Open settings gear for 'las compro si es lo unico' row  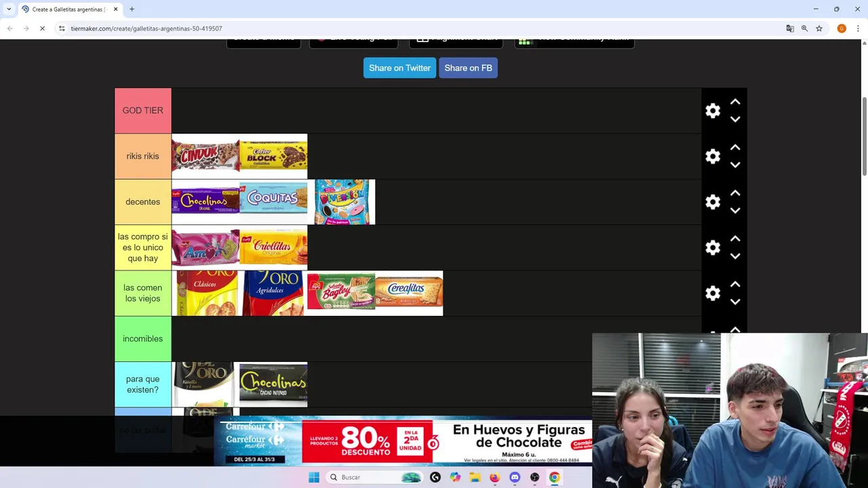click(x=713, y=247)
